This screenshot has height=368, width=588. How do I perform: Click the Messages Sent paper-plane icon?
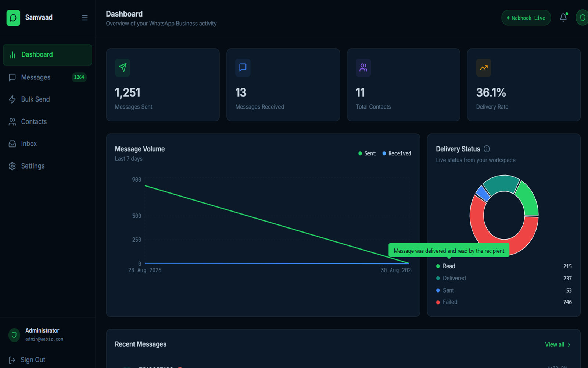coord(123,67)
